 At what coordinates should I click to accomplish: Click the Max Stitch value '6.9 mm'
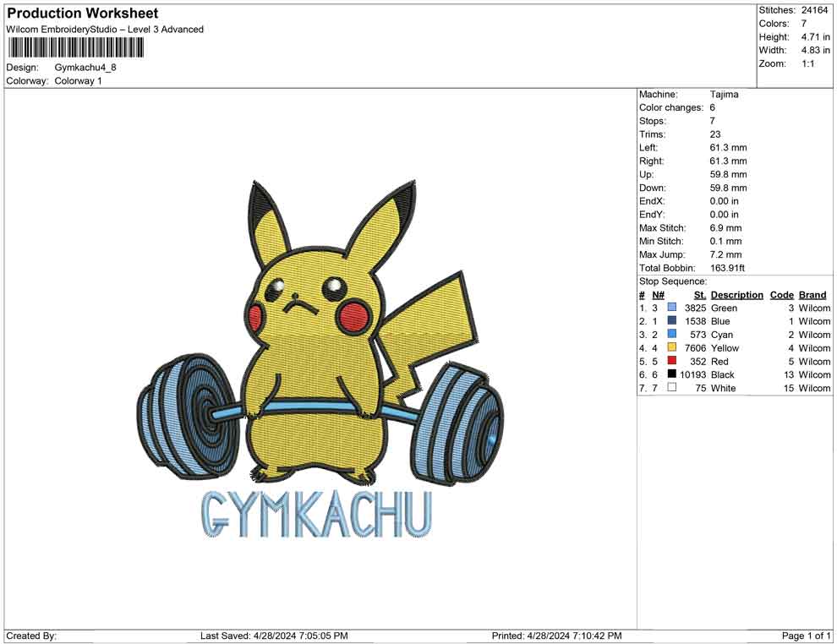[726, 228]
